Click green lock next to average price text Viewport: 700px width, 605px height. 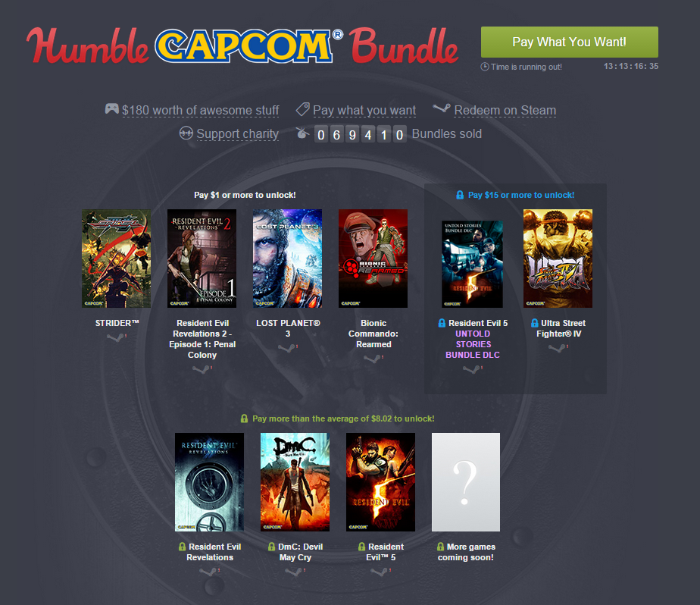(244, 418)
